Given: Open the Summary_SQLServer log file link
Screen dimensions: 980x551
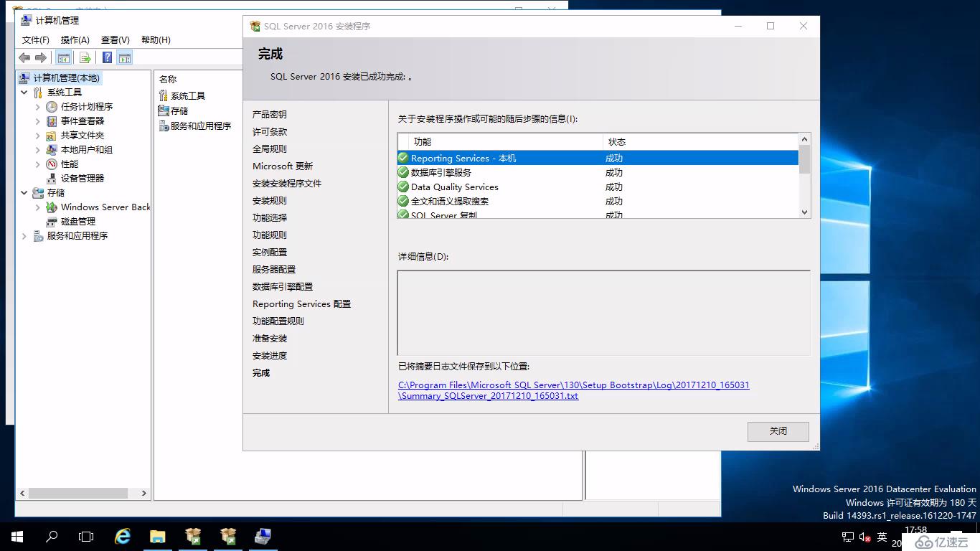Looking at the screenshot, I should click(574, 390).
